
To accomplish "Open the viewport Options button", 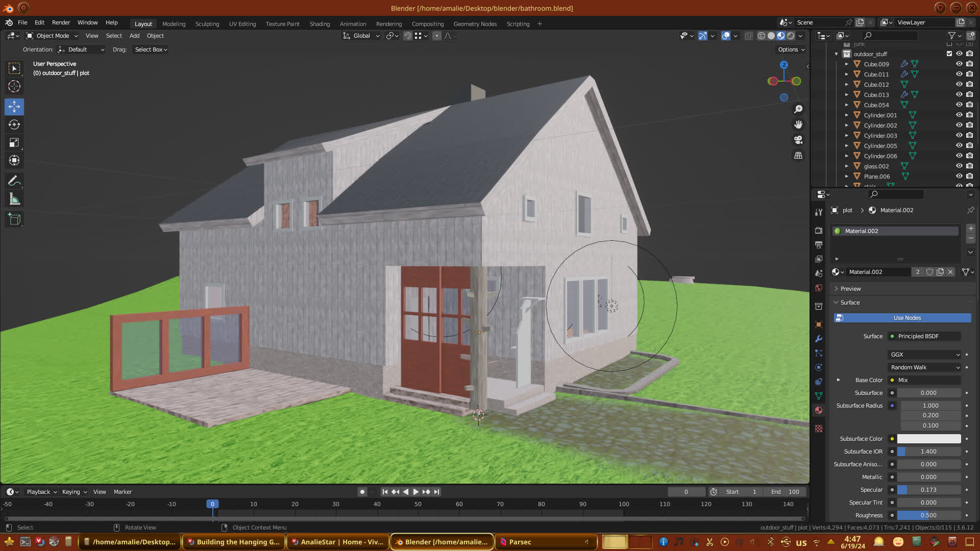I will tap(791, 49).
